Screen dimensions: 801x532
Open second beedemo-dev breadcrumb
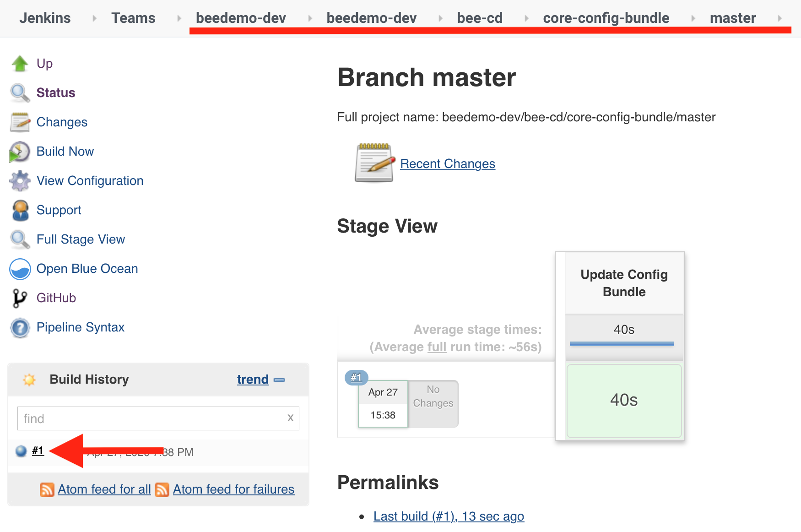click(371, 18)
